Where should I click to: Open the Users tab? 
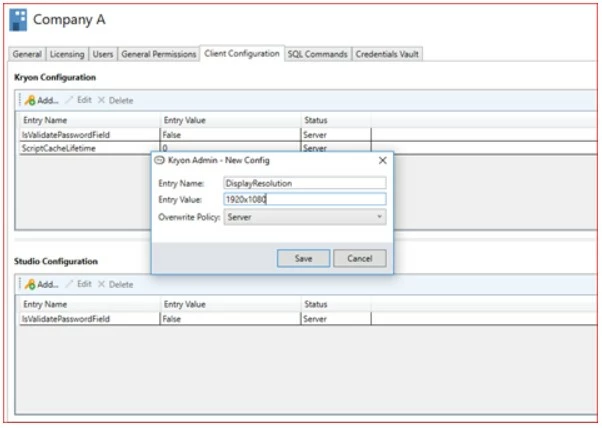[x=103, y=54]
